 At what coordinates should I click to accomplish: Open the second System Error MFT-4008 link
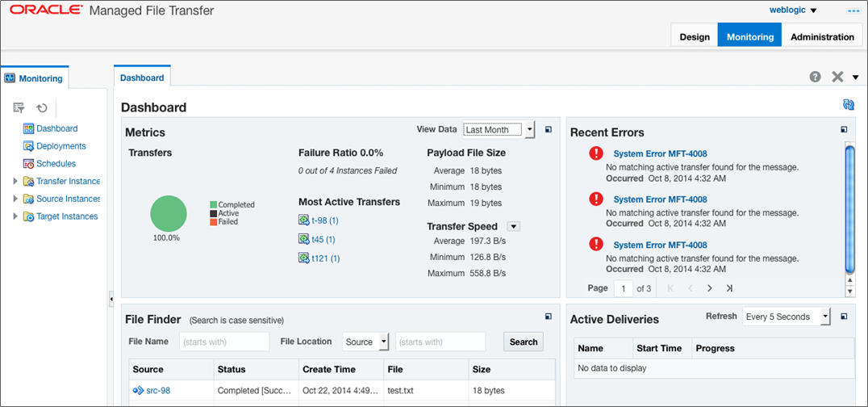pyautogui.click(x=661, y=199)
